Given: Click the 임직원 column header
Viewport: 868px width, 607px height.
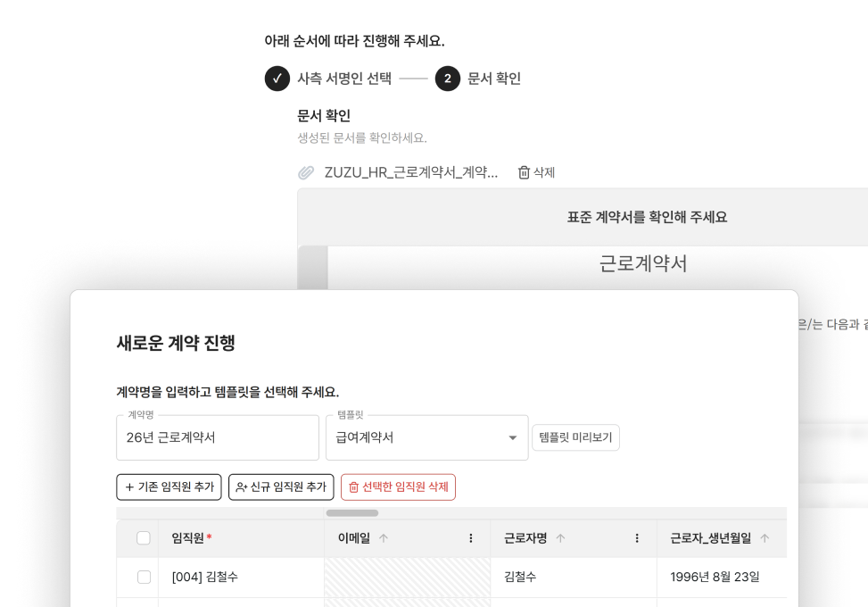Looking at the screenshot, I should point(242,537).
